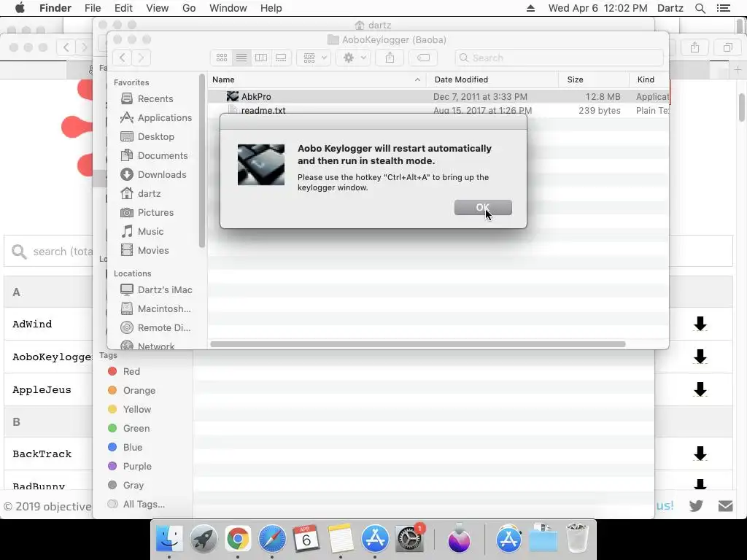Image resolution: width=747 pixels, height=560 pixels.
Task: Open the Window menu
Action: click(228, 8)
